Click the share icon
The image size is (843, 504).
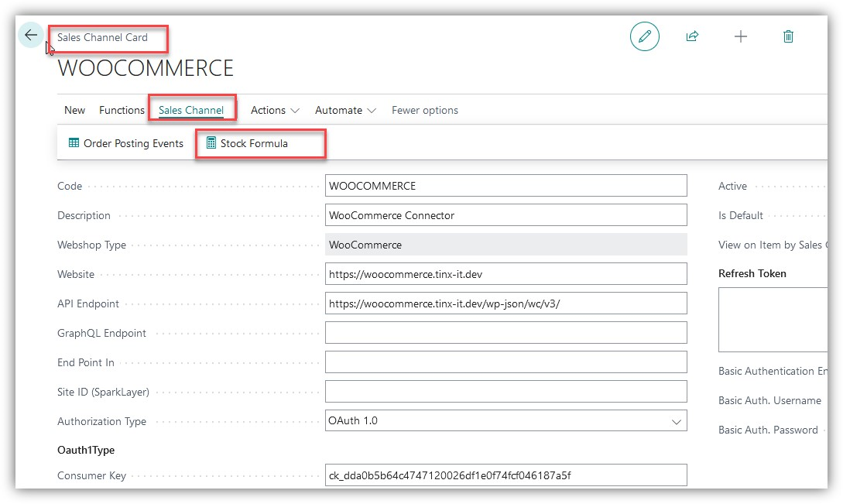[x=692, y=36]
